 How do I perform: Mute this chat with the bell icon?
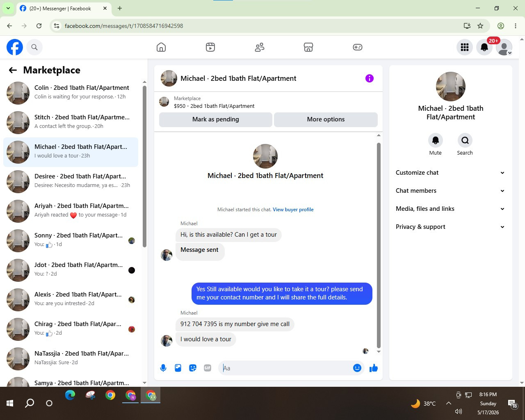tap(436, 140)
